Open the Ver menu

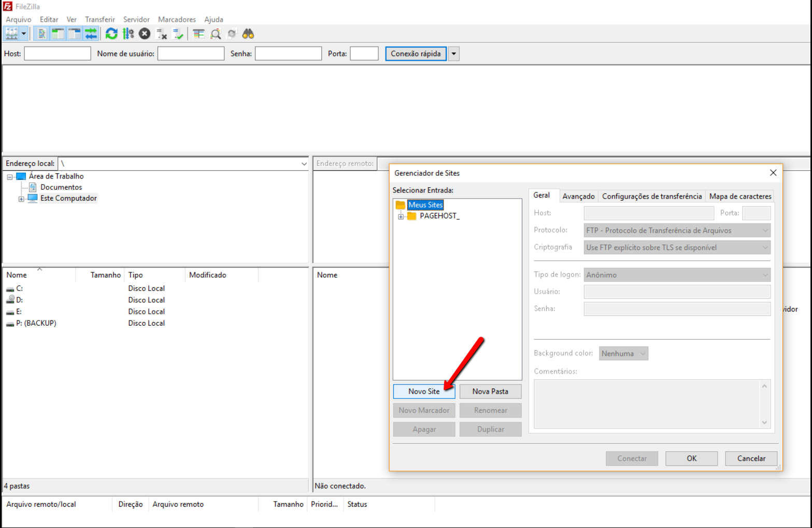(72, 19)
